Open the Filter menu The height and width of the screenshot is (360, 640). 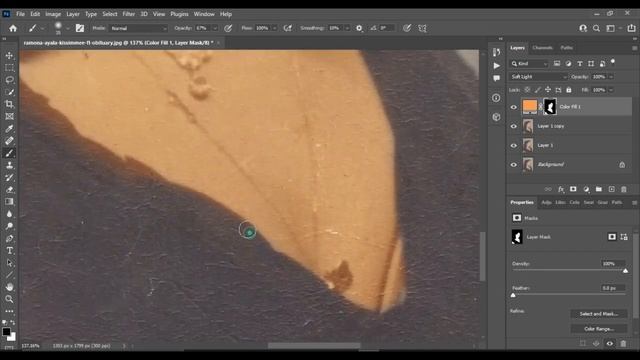[x=129, y=14]
